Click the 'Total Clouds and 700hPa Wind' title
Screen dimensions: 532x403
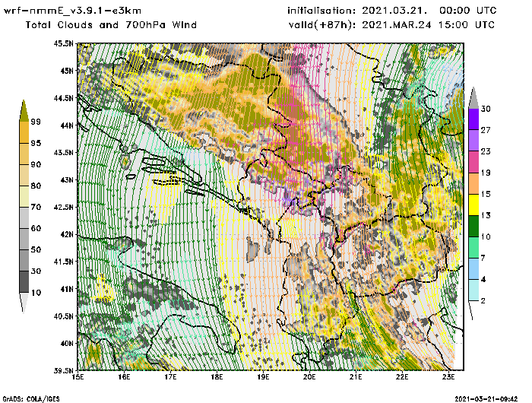[x=111, y=25]
